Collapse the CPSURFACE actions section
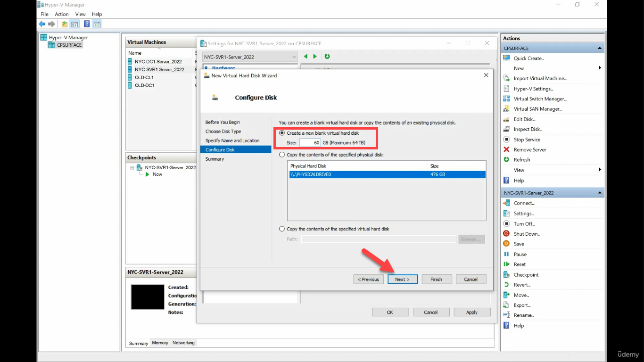The image size is (644, 362). tap(600, 48)
